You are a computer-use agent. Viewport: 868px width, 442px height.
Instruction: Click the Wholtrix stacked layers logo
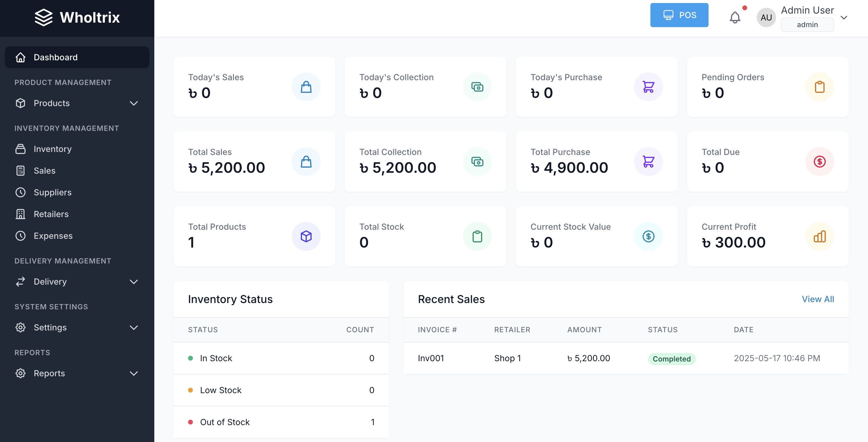pyautogui.click(x=43, y=17)
